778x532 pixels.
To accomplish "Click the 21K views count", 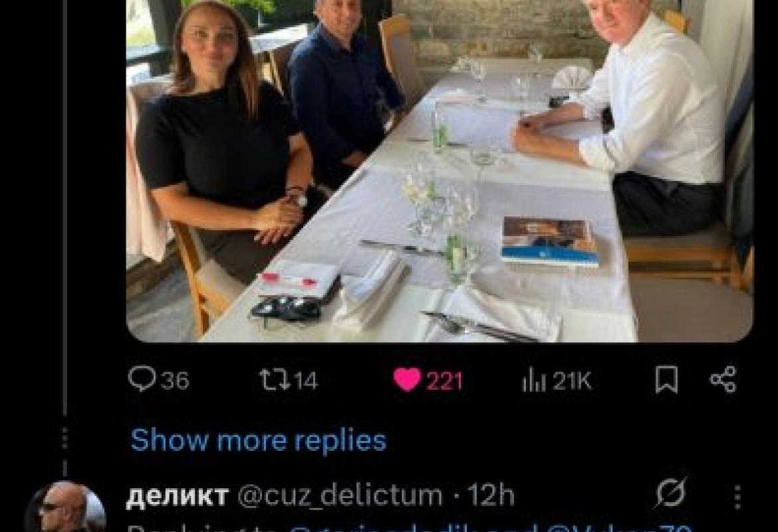I will pyautogui.click(x=572, y=381).
